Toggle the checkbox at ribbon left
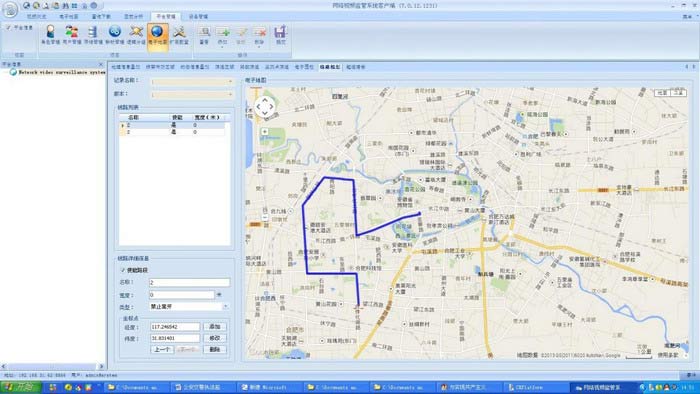The image size is (700, 394). [8, 28]
